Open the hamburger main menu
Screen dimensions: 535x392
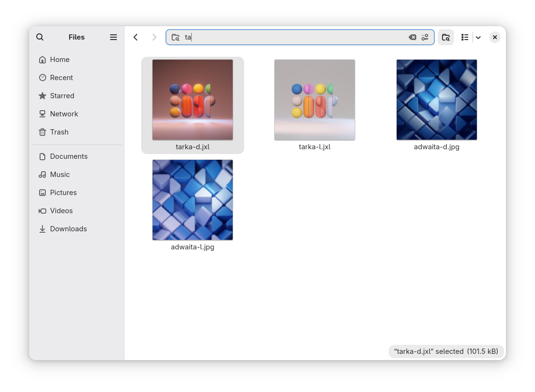click(113, 37)
